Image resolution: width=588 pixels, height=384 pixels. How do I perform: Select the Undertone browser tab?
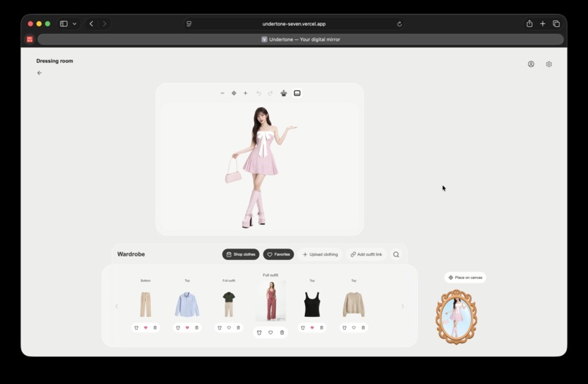point(301,39)
